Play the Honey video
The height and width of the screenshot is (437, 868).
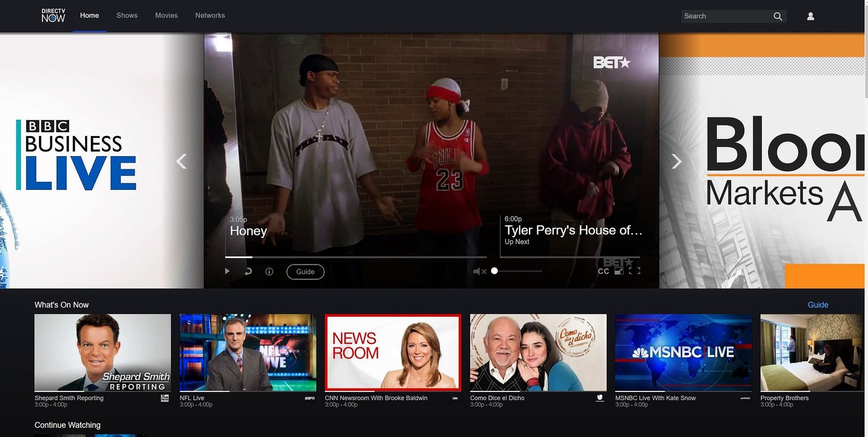227,271
